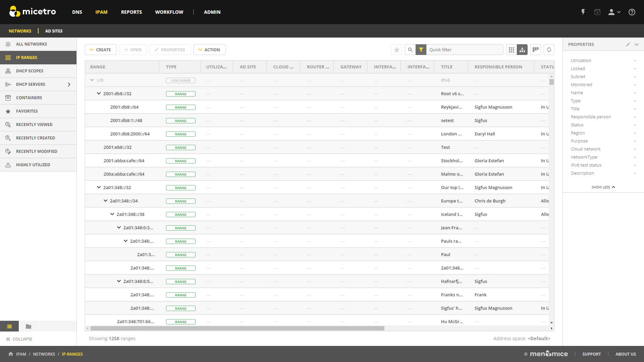Open the column configuration icon
The image size is (644, 362).
click(536, 50)
